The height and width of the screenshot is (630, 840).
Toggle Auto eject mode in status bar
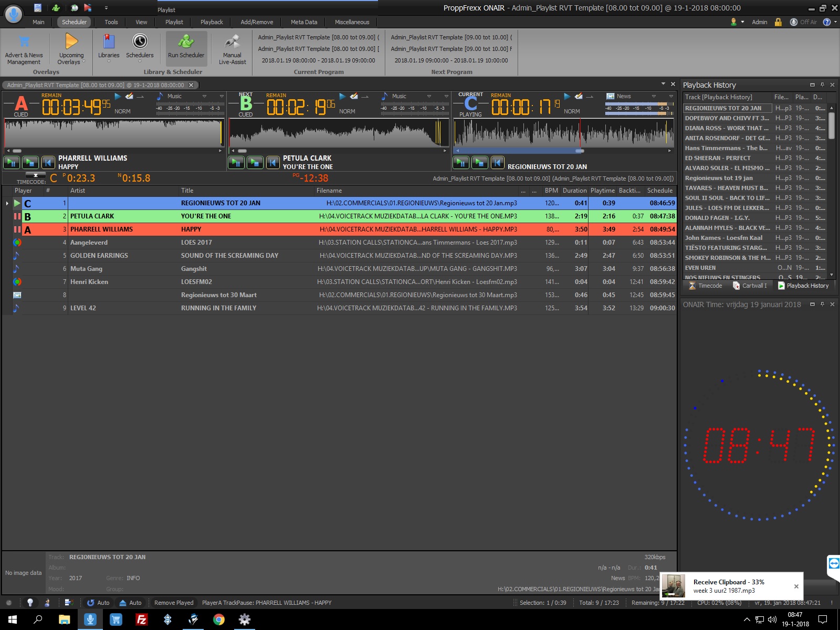coord(130,603)
